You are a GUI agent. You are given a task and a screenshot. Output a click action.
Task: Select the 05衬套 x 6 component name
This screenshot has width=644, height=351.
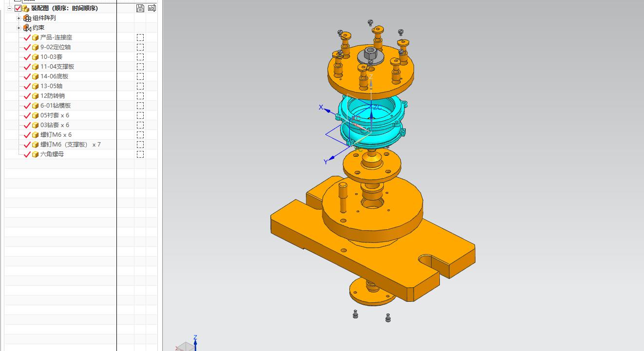coord(55,115)
